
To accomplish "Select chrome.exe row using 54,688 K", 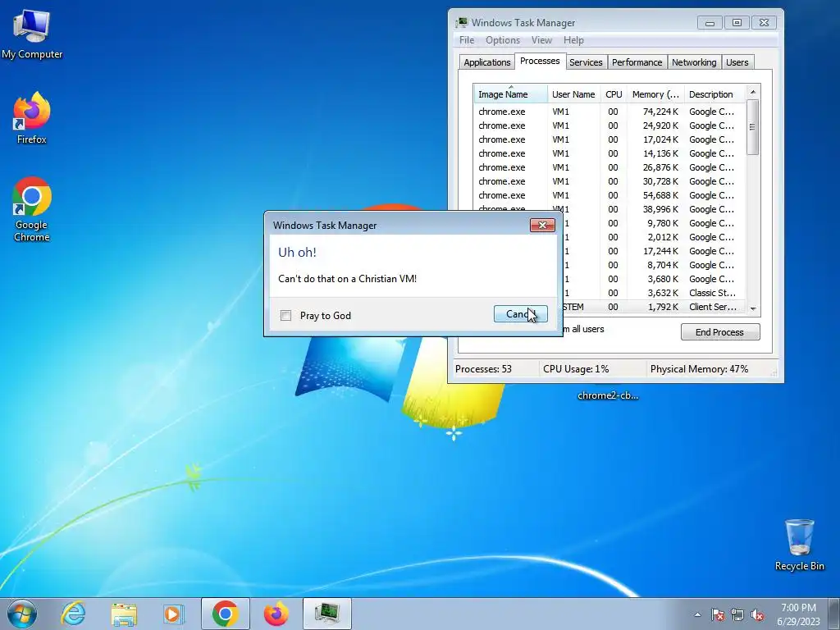I will click(609, 195).
